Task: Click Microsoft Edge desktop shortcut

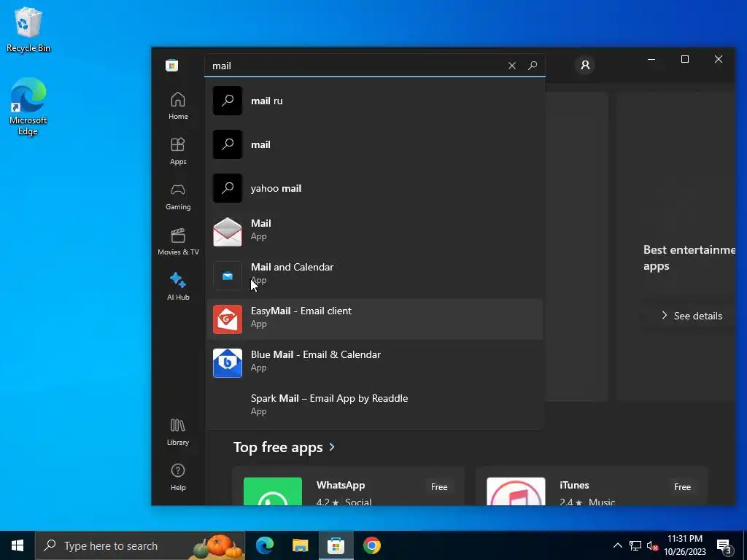Action: point(28,107)
